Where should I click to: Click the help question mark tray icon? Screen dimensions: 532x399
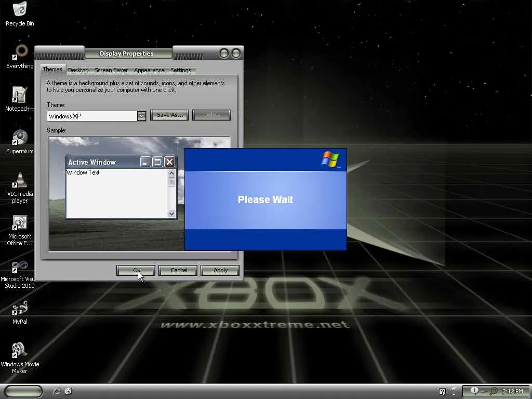point(442,392)
